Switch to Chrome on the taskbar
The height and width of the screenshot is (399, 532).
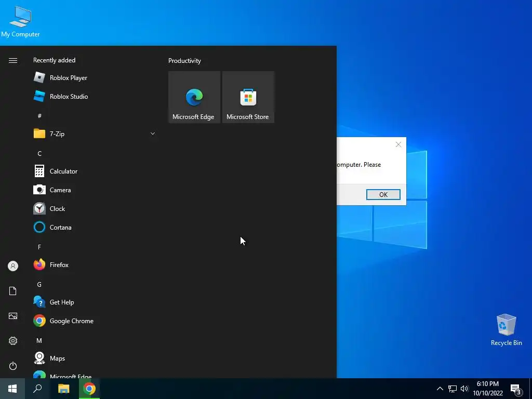coord(89,389)
